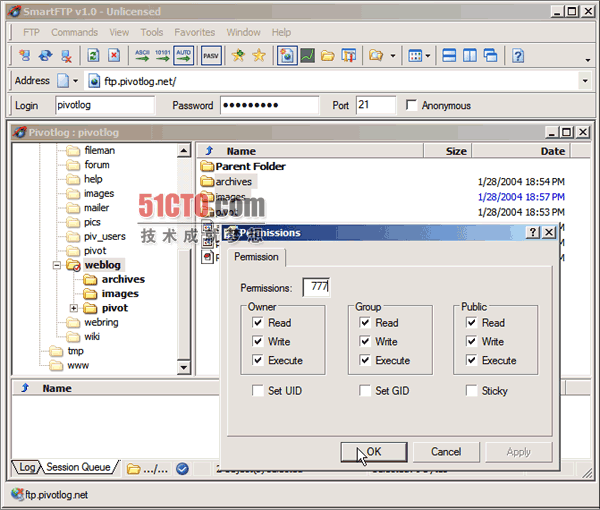
Task: Enable the Set GID checkbox
Action: [x=365, y=391]
